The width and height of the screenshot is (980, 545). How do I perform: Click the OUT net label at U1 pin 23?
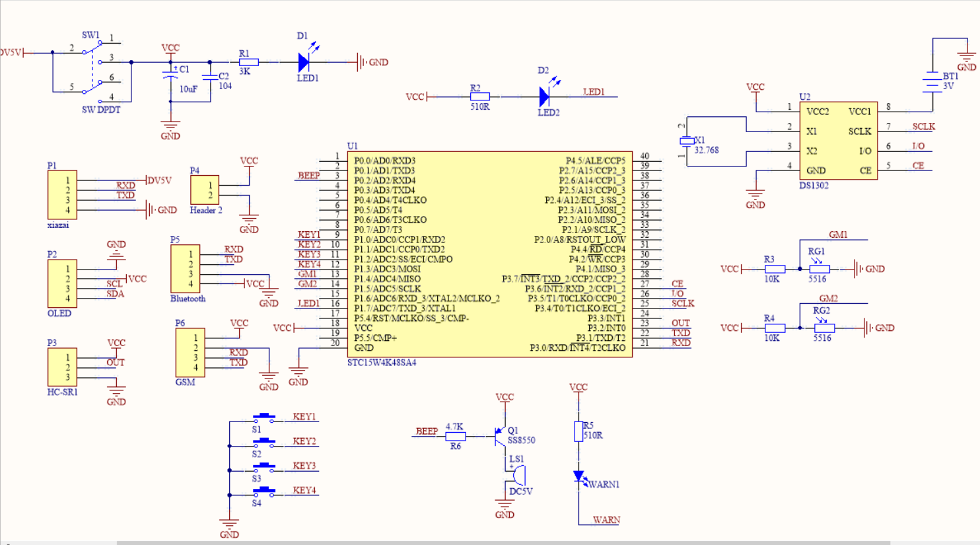pos(681,323)
